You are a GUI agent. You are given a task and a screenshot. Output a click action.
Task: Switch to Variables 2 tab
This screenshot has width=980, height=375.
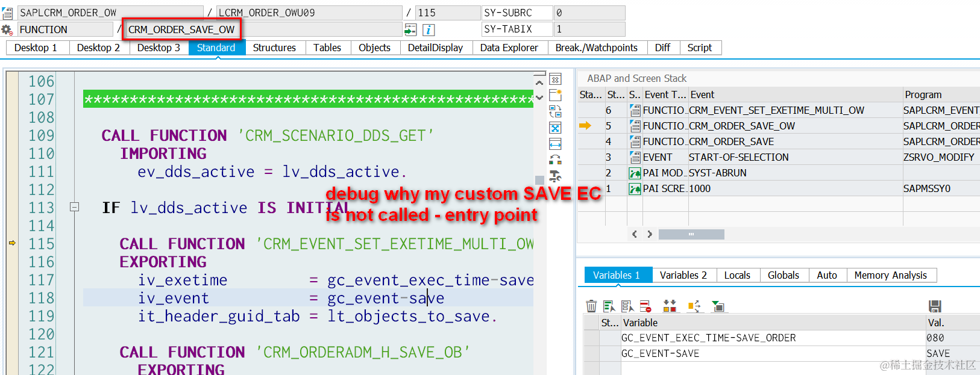tap(683, 275)
